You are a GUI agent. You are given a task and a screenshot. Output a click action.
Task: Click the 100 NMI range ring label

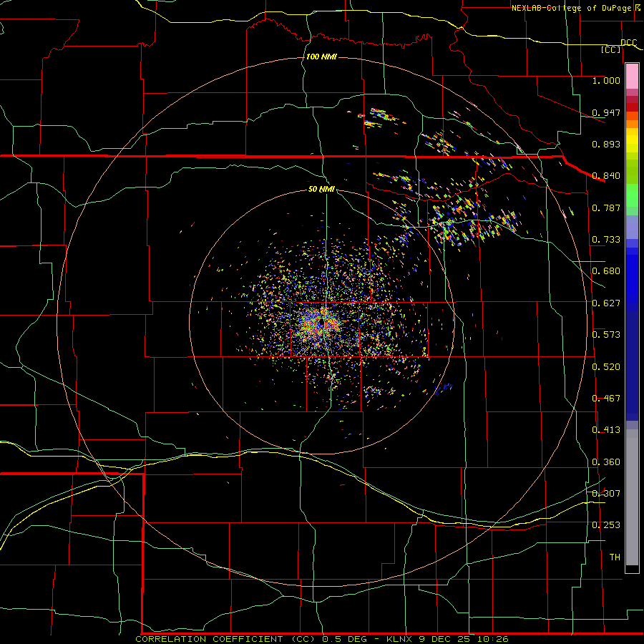click(x=321, y=57)
